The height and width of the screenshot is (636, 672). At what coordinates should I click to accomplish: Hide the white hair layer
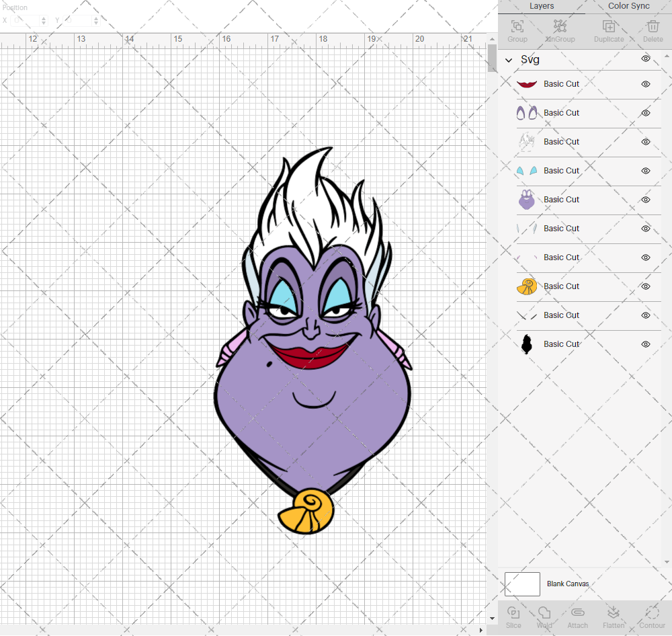(x=645, y=142)
